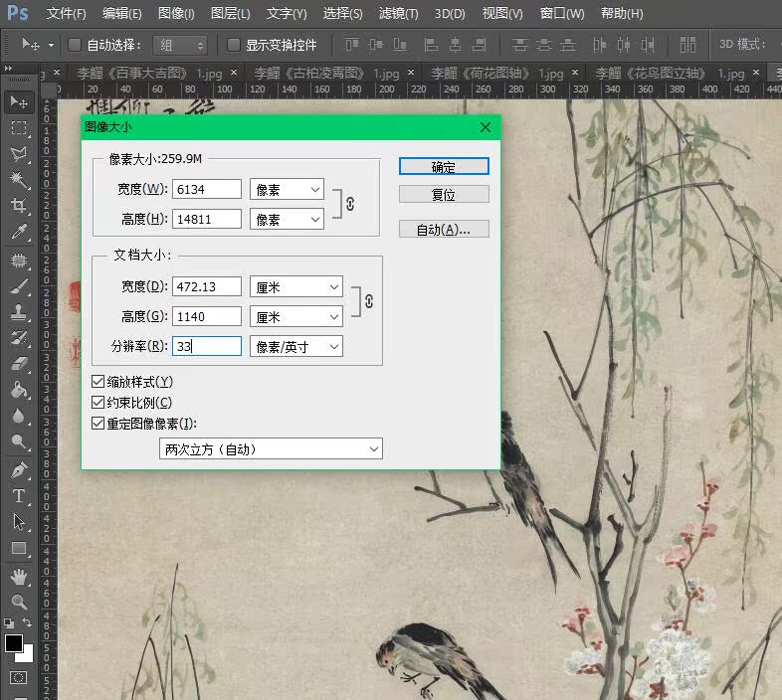Image resolution: width=782 pixels, height=700 pixels.
Task: Select the Brush tool
Action: click(19, 286)
